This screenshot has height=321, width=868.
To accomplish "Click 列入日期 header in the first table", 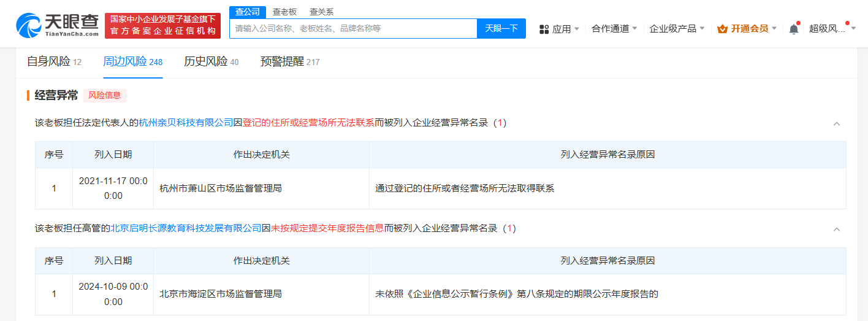I will coord(113,155).
